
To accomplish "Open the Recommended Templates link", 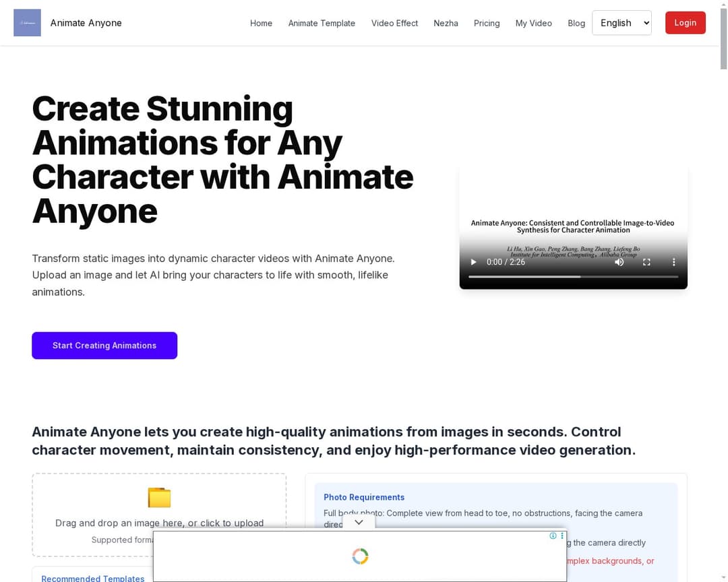I will [93, 578].
